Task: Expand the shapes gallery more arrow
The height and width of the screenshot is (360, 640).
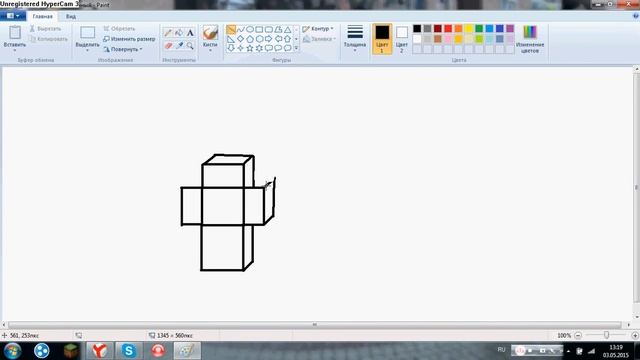Action: (x=296, y=49)
